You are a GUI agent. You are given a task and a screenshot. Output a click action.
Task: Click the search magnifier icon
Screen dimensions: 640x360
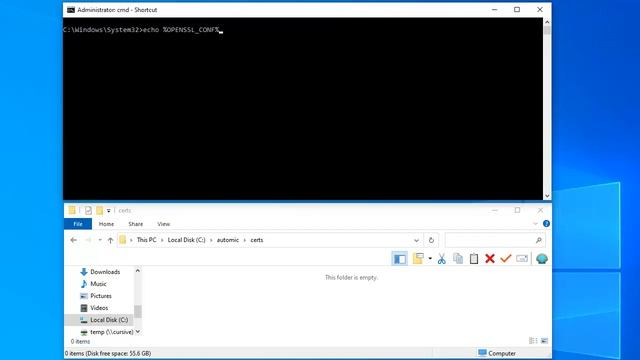pyautogui.click(x=539, y=240)
